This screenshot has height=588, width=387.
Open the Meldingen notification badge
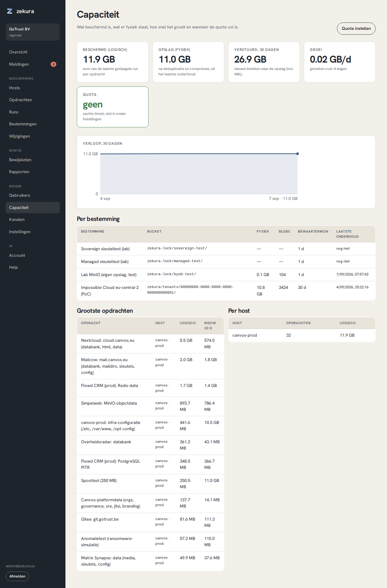(53, 64)
